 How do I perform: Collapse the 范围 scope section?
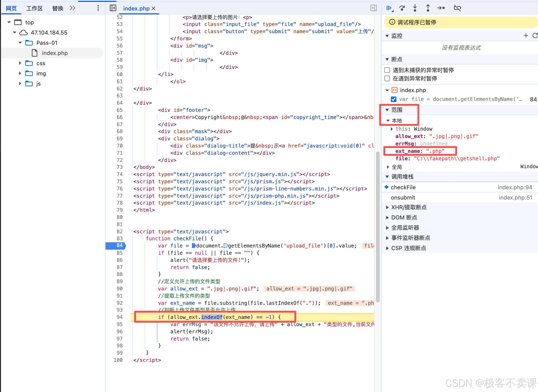pos(387,110)
